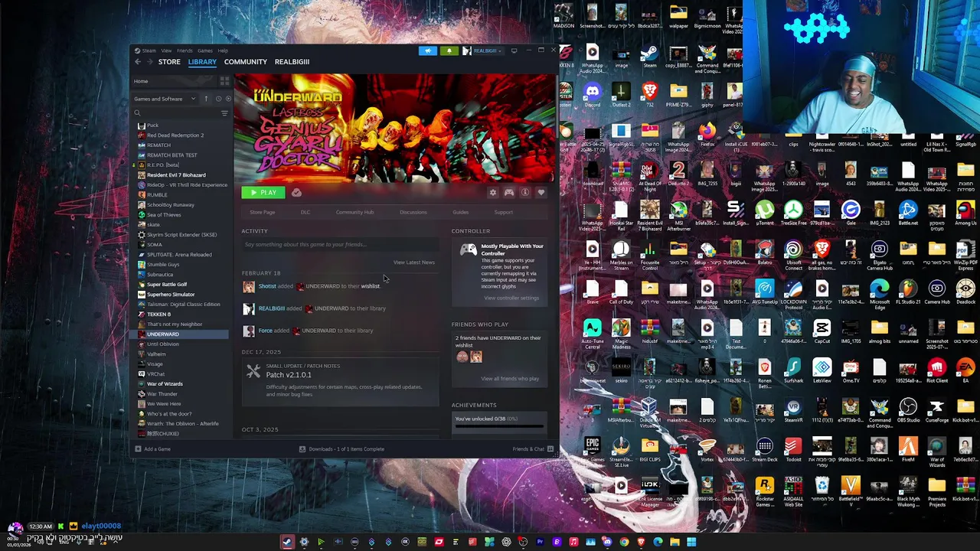Go back with Steam's back arrow
This screenshot has width=980, height=551.
click(138, 62)
